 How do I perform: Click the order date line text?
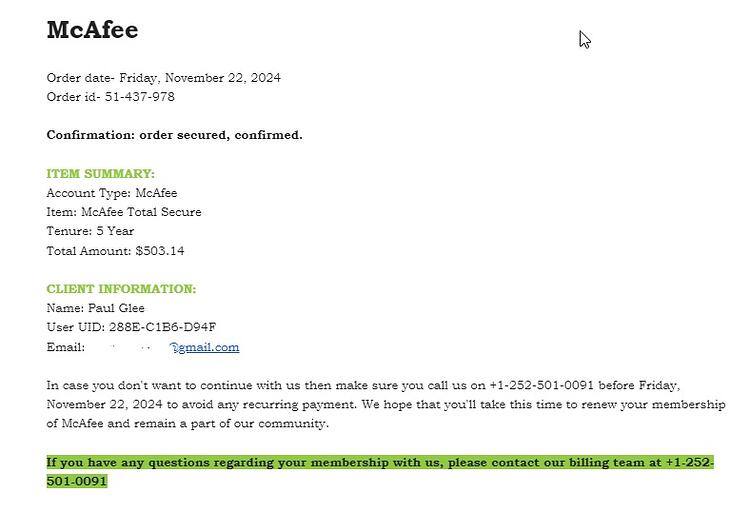point(164,78)
